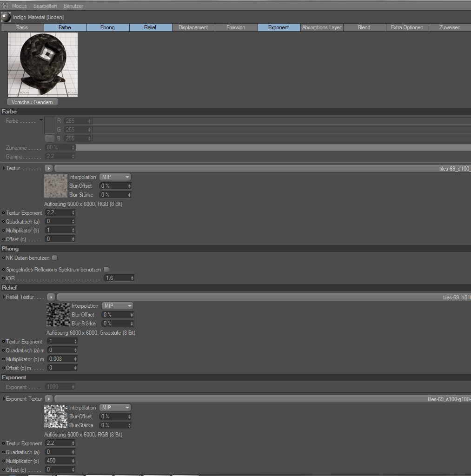The image size is (471, 476).
Task: Expand the Relief Textur disclosure triangle
Action: click(4, 297)
